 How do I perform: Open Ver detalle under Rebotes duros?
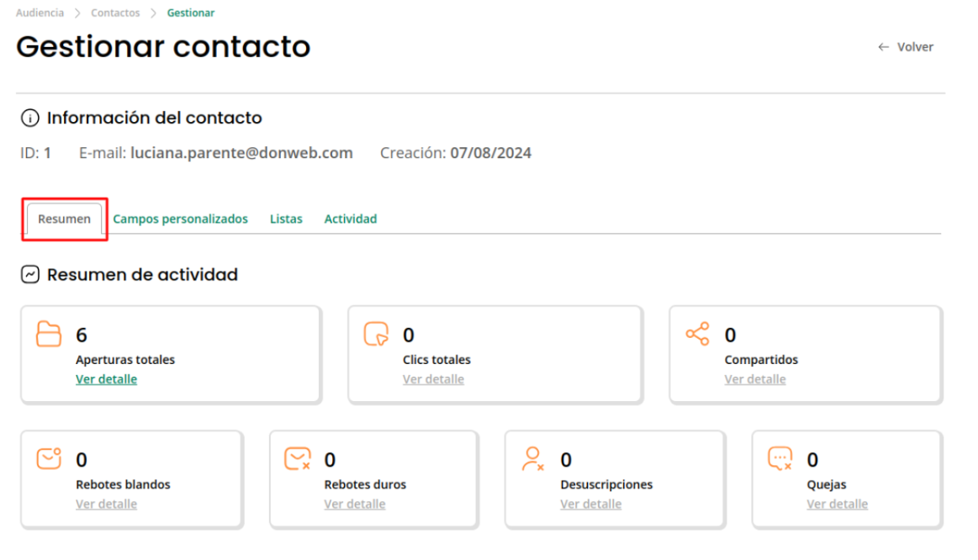point(355,504)
